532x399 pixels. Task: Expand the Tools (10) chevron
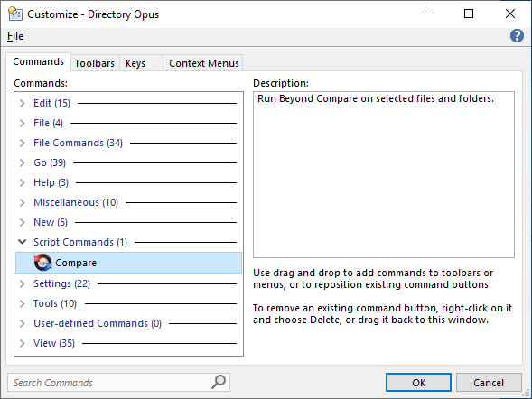coord(23,303)
